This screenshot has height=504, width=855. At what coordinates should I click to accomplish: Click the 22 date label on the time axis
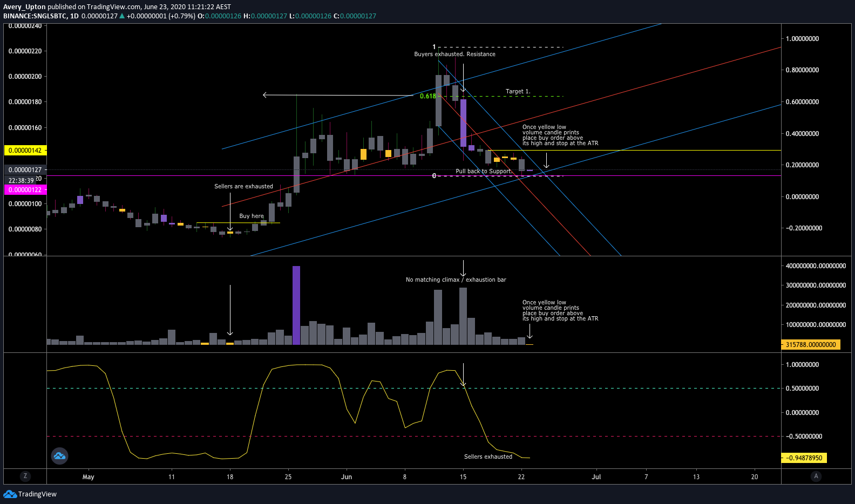(521, 477)
